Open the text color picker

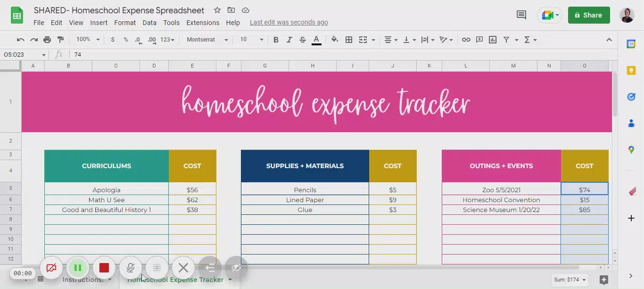pos(316,40)
